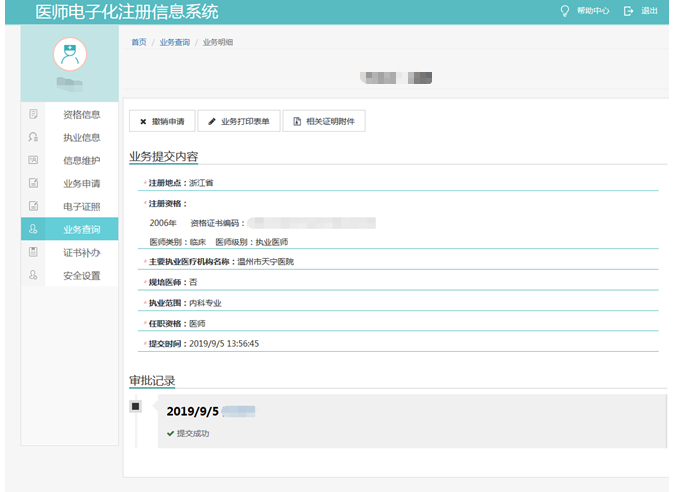The width and height of the screenshot is (675, 492).
Task: Click the 证书补办 sidebar icon
Action: coord(33,252)
